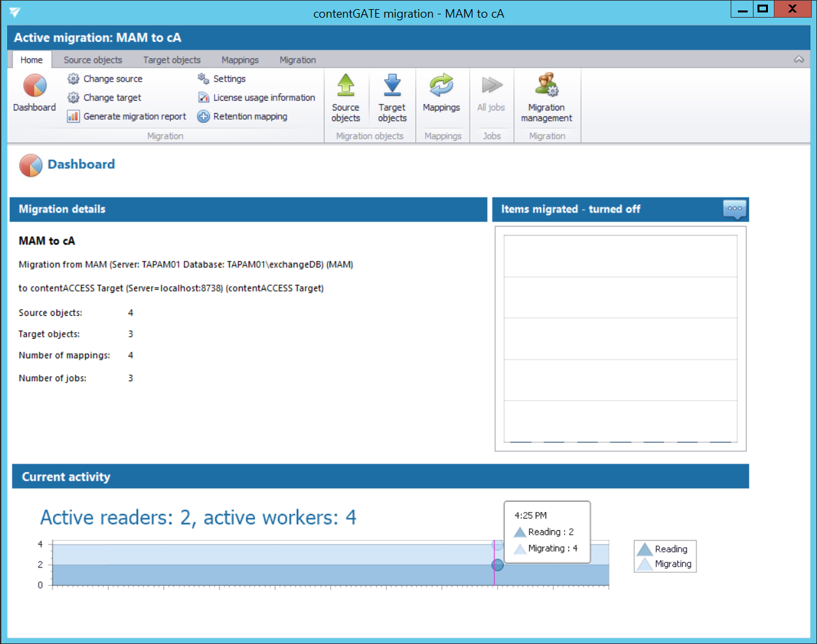Select the Migration ribbon tab
Viewport: 817px width, 644px height.
click(x=298, y=59)
